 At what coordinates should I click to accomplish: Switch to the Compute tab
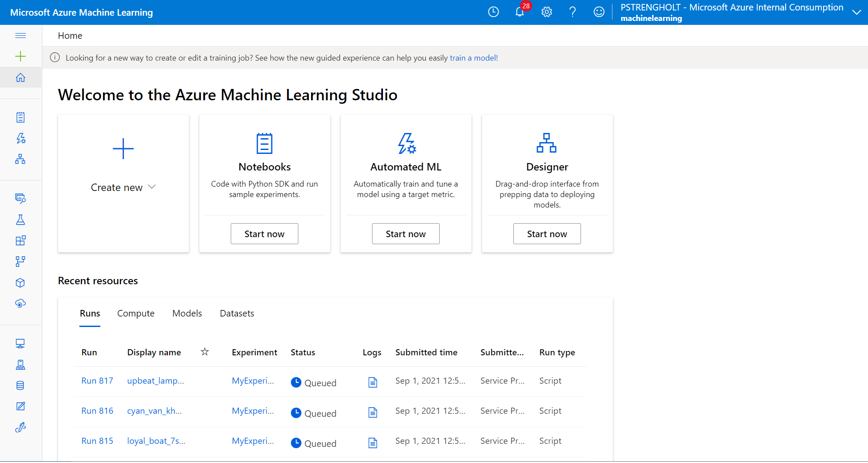pos(136,313)
